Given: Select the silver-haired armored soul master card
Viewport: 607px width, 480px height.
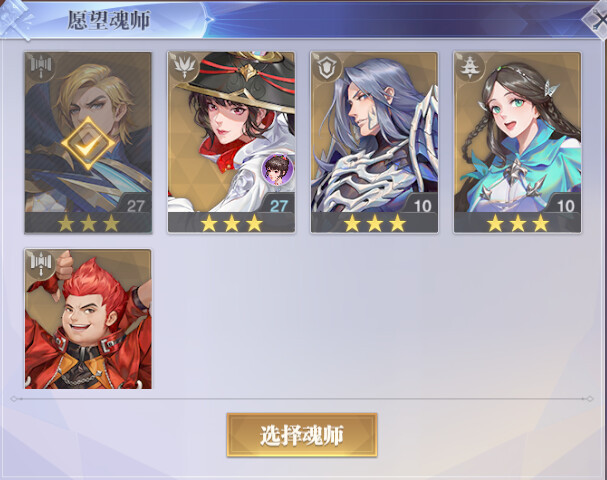Looking at the screenshot, I should 374,143.
